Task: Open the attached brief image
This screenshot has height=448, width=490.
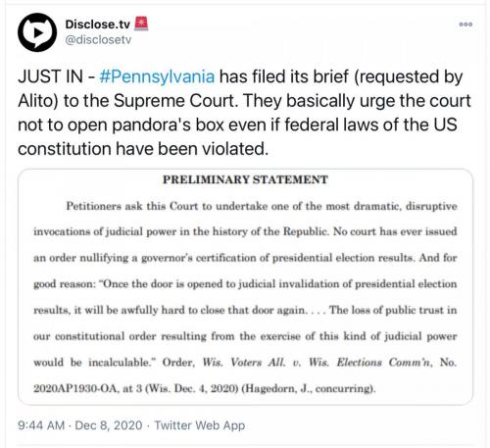Action: point(245,287)
